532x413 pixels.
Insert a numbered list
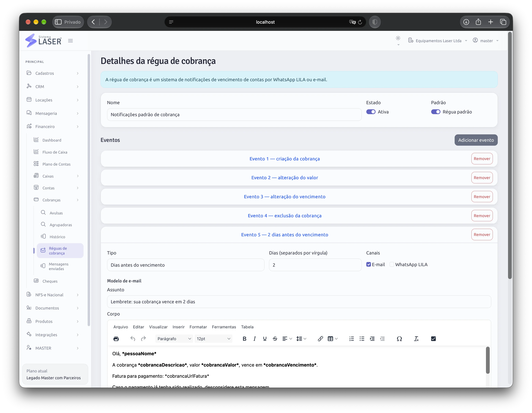pyautogui.click(x=352, y=339)
